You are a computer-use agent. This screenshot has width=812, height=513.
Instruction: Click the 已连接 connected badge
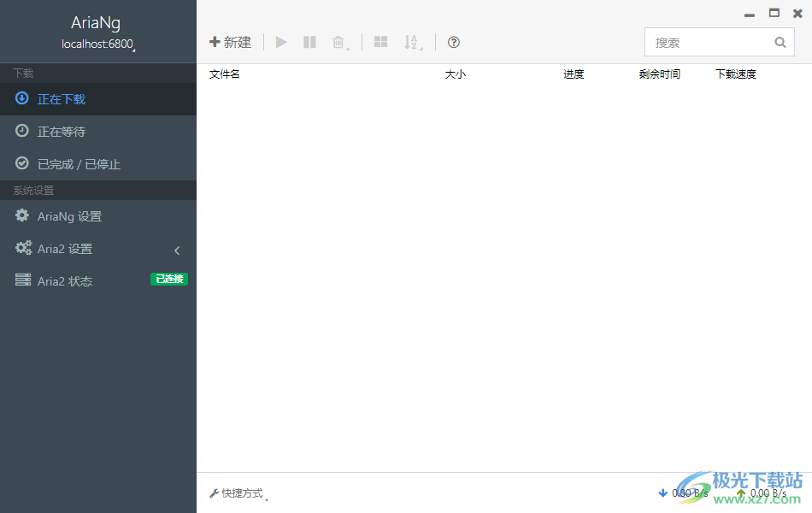(x=169, y=279)
